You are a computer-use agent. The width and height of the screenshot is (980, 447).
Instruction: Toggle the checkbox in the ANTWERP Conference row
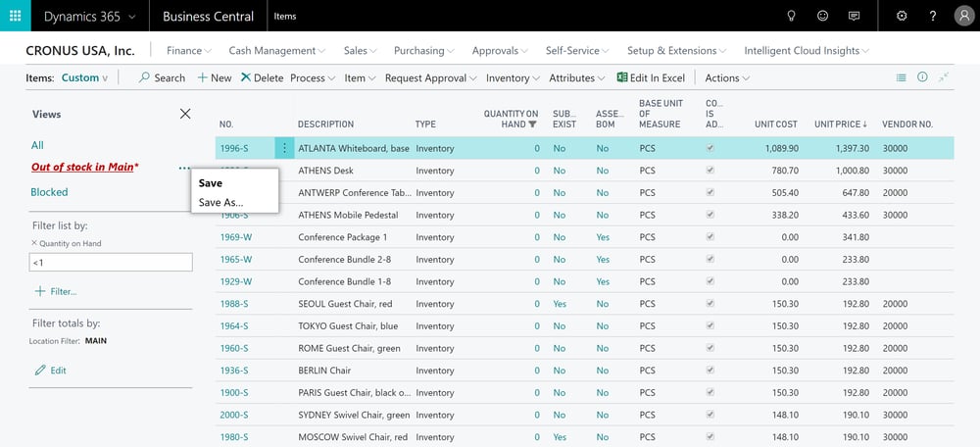pyautogui.click(x=710, y=192)
